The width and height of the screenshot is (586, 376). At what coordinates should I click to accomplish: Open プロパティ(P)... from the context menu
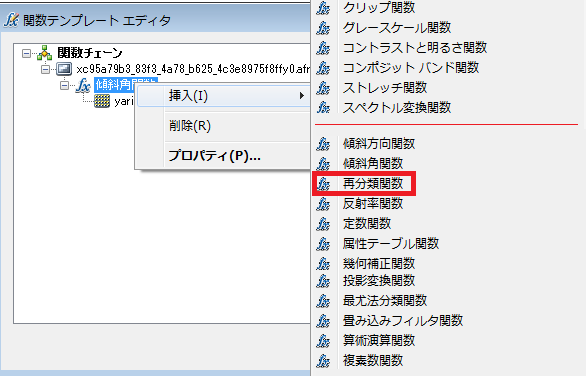(x=214, y=155)
